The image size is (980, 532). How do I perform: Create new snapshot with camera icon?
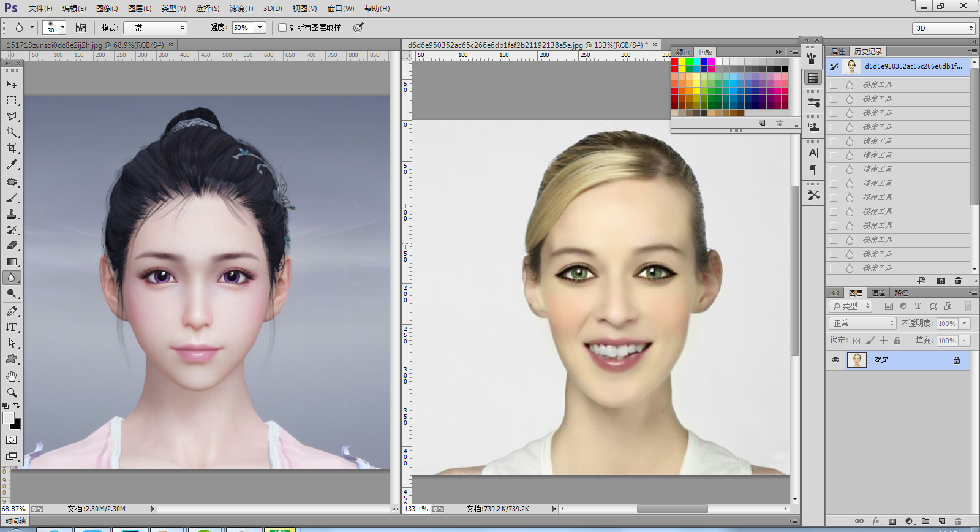[x=941, y=281]
